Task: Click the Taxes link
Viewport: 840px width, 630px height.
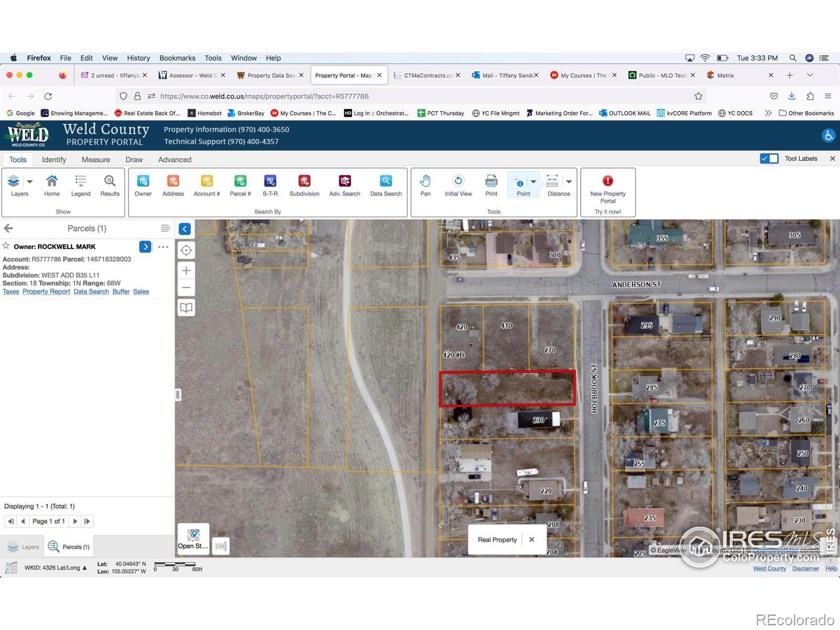Action: pos(10,292)
